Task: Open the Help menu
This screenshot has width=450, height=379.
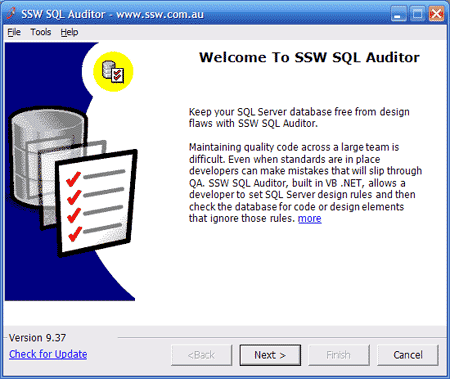Action: pyautogui.click(x=69, y=32)
